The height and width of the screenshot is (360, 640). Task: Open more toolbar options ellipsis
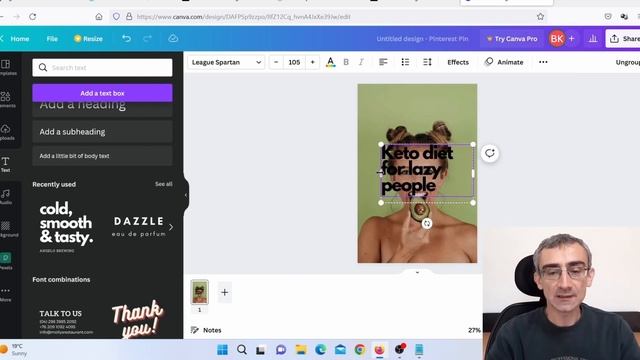click(543, 62)
